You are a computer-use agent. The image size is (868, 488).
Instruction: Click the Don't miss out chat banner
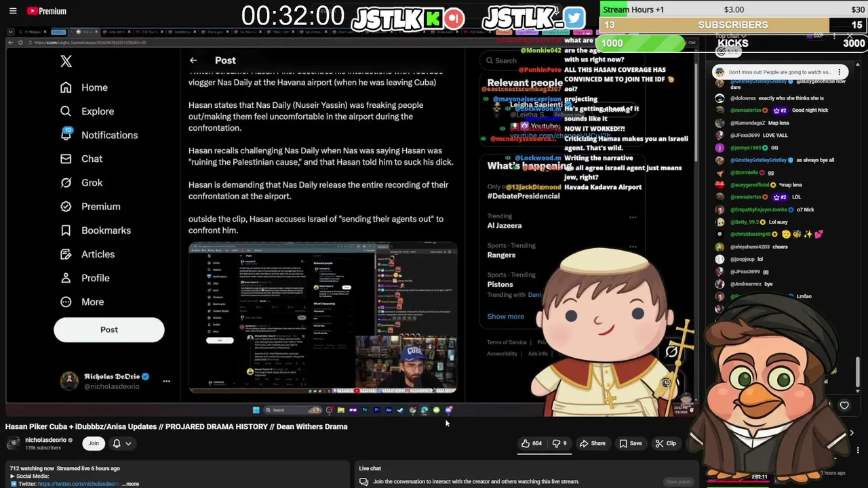pyautogui.click(x=779, y=72)
